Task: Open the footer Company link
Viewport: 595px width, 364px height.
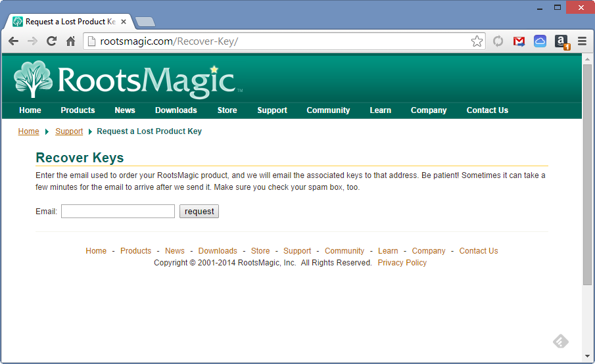Action: (x=429, y=251)
